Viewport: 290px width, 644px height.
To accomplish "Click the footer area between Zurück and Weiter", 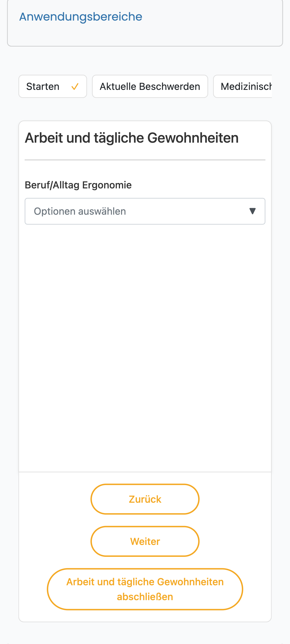I will pyautogui.click(x=145, y=520).
